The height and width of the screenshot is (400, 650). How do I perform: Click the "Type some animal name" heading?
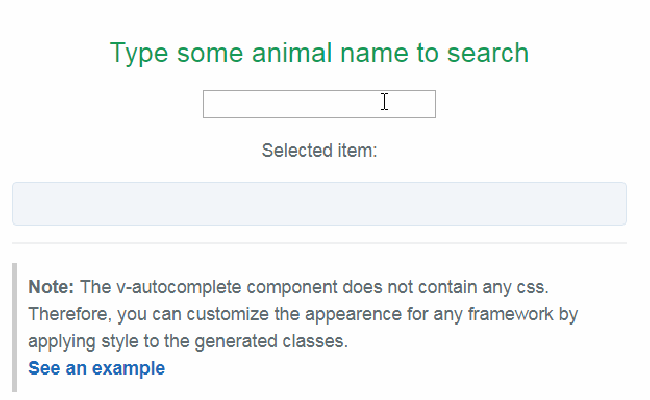tap(319, 53)
